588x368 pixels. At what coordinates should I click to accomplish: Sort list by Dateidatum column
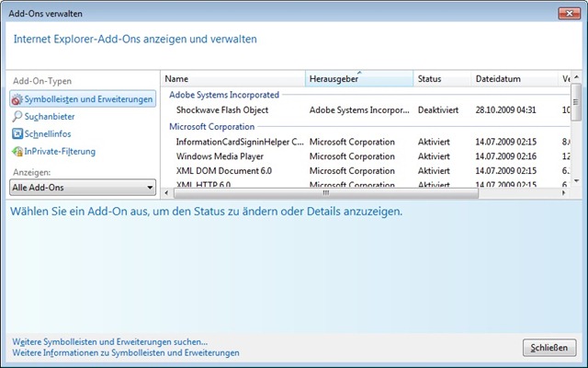pos(514,79)
